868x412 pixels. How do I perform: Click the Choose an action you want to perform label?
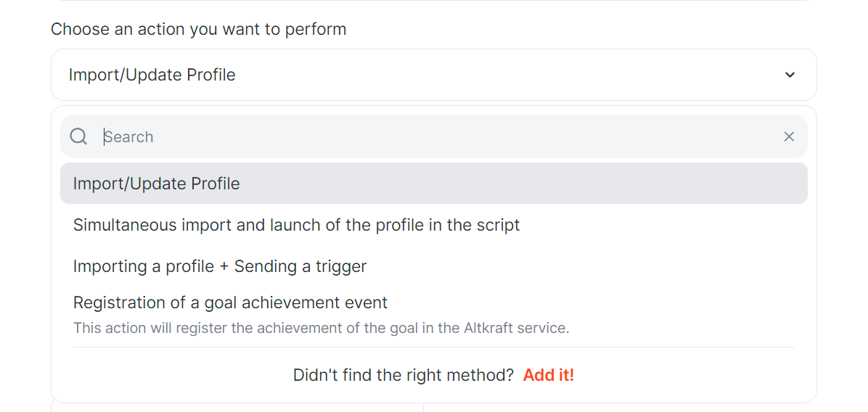coord(198,29)
